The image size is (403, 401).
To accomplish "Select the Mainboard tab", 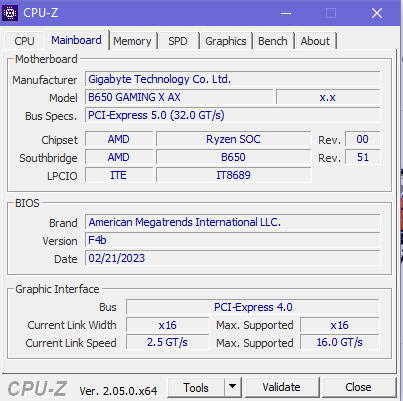I will (76, 40).
